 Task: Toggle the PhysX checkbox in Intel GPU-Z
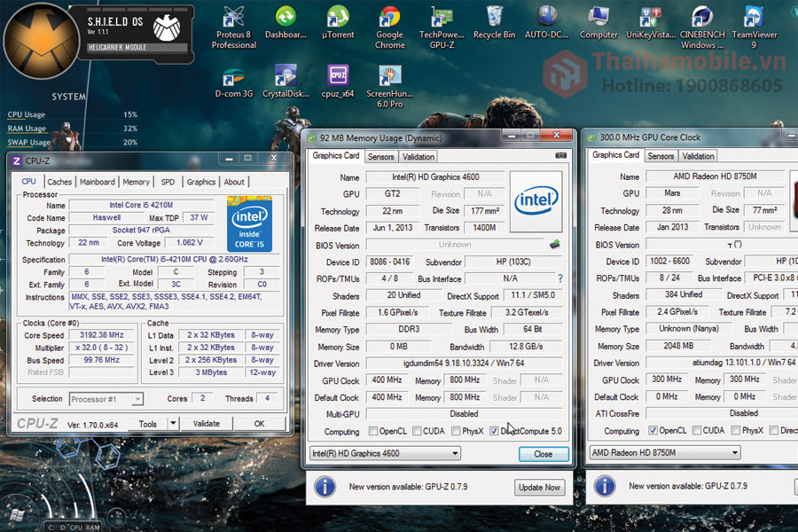[x=456, y=431]
